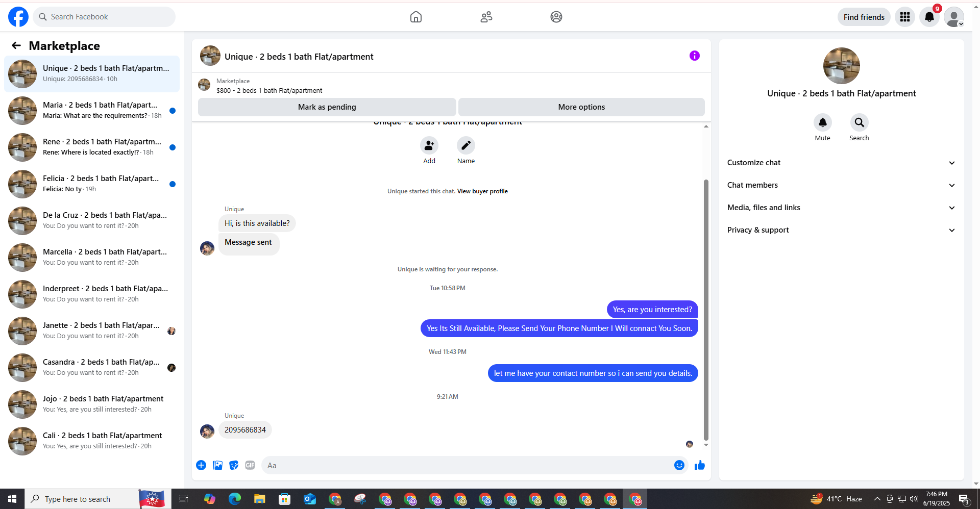Expand the Customize chat section
980x509 pixels.
click(x=842, y=163)
